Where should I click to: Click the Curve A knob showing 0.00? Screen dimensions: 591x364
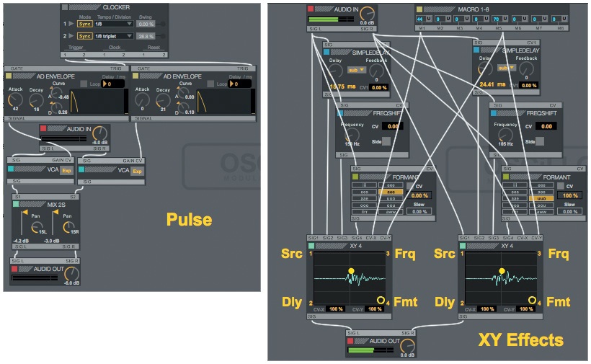(x=183, y=93)
